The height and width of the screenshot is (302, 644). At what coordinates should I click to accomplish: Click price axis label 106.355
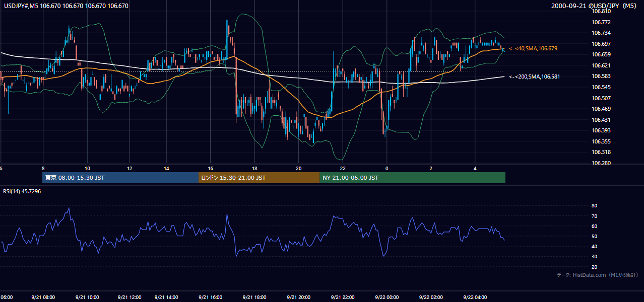[601, 141]
